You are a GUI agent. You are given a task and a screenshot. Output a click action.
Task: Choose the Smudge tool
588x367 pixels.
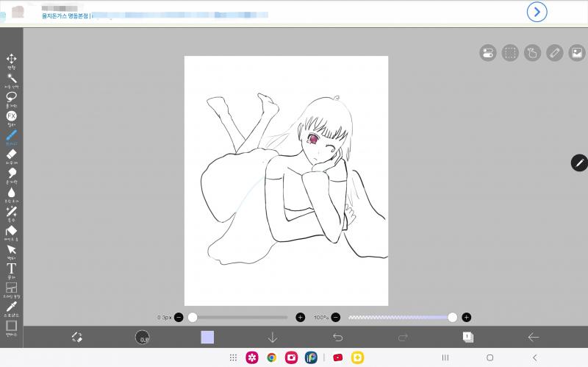click(11, 174)
